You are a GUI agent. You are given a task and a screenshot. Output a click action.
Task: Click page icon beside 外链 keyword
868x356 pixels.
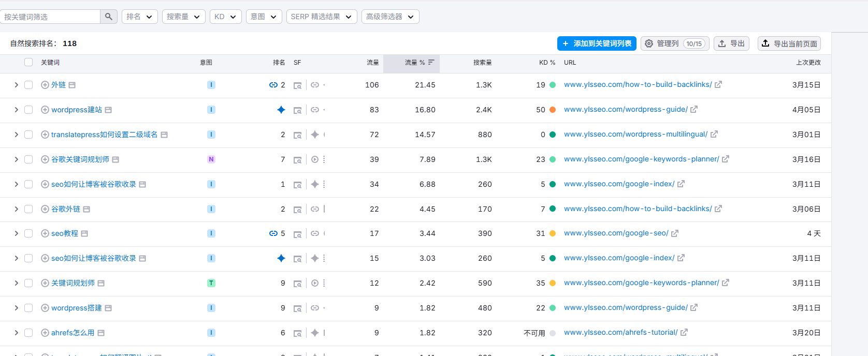[72, 85]
